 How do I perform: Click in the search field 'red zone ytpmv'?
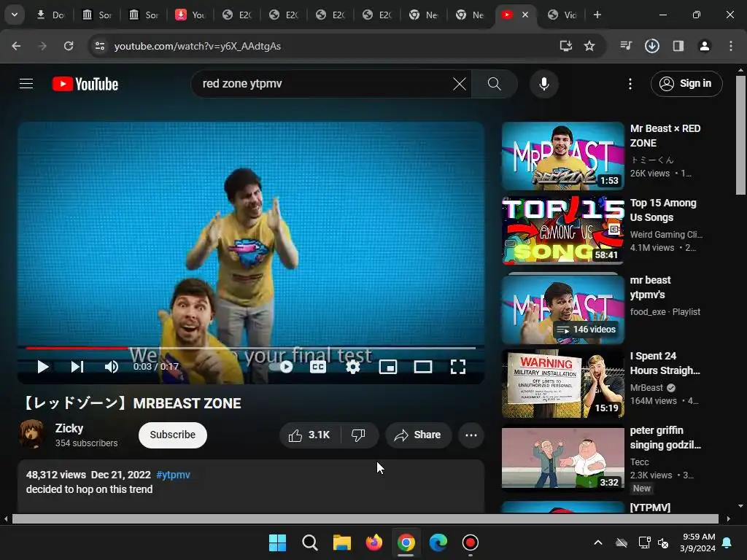324,84
